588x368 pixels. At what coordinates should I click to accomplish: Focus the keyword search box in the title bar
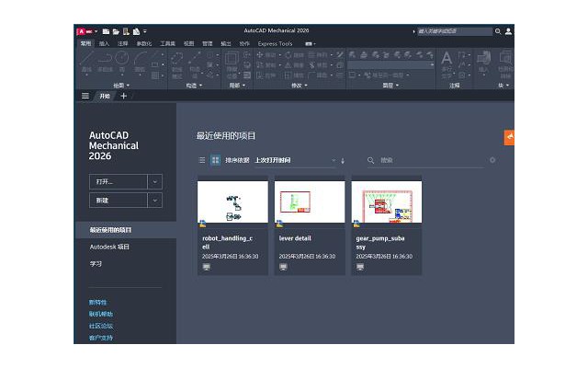455,31
